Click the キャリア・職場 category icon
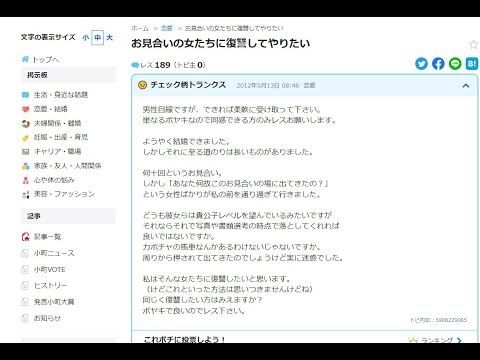480x360 pixels. pos(25,152)
